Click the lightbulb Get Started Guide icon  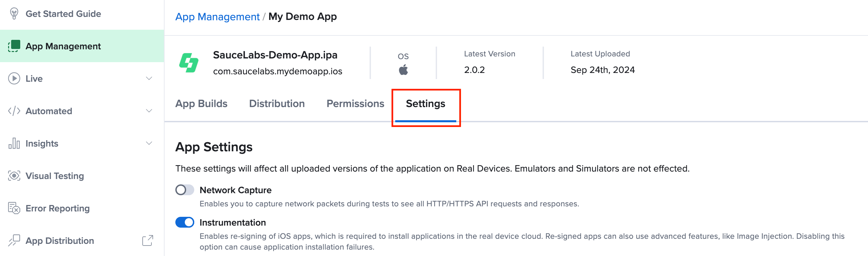point(14,14)
